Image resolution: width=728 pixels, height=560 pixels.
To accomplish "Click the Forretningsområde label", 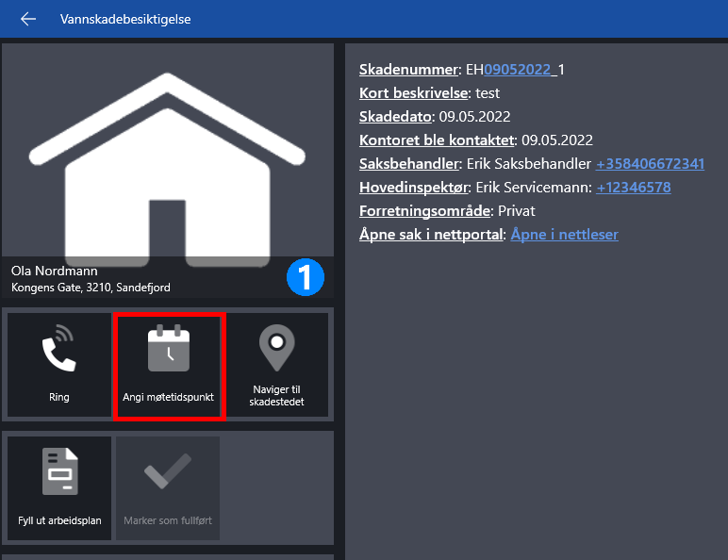I will (424, 211).
